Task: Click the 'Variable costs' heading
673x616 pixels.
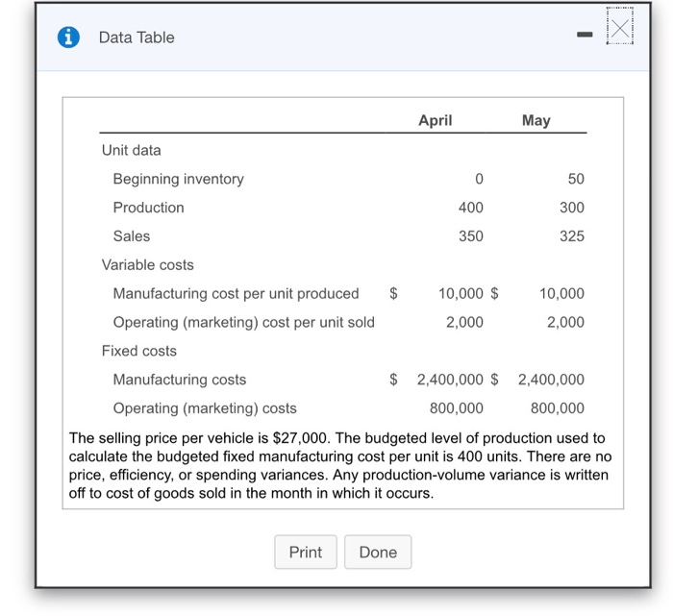Action: tap(148, 265)
